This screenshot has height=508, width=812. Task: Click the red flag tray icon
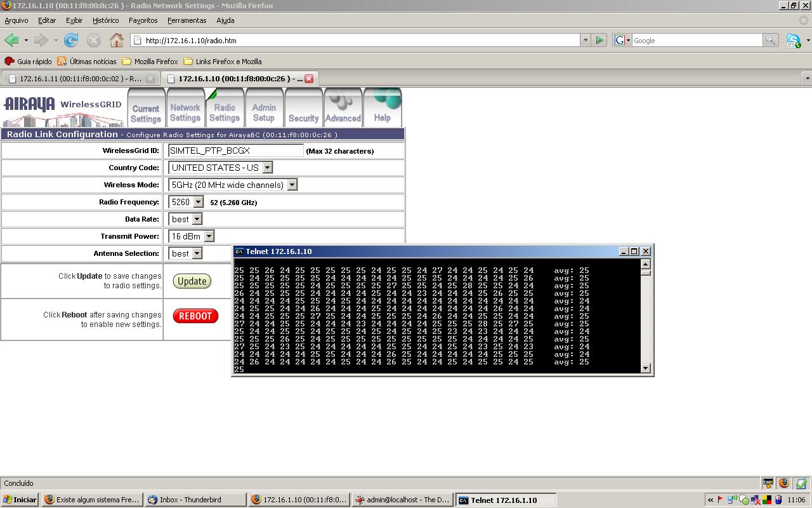(720, 500)
